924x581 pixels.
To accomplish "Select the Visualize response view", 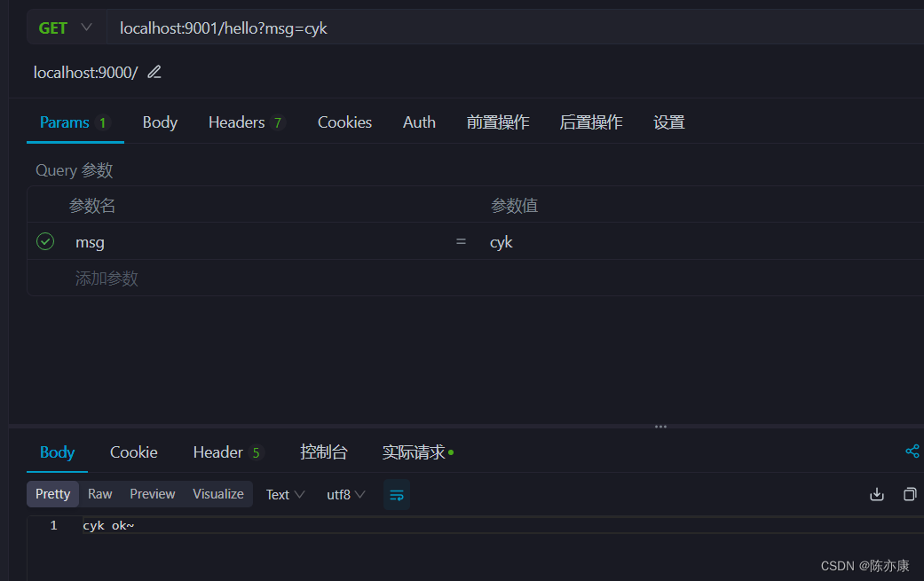I will point(217,494).
